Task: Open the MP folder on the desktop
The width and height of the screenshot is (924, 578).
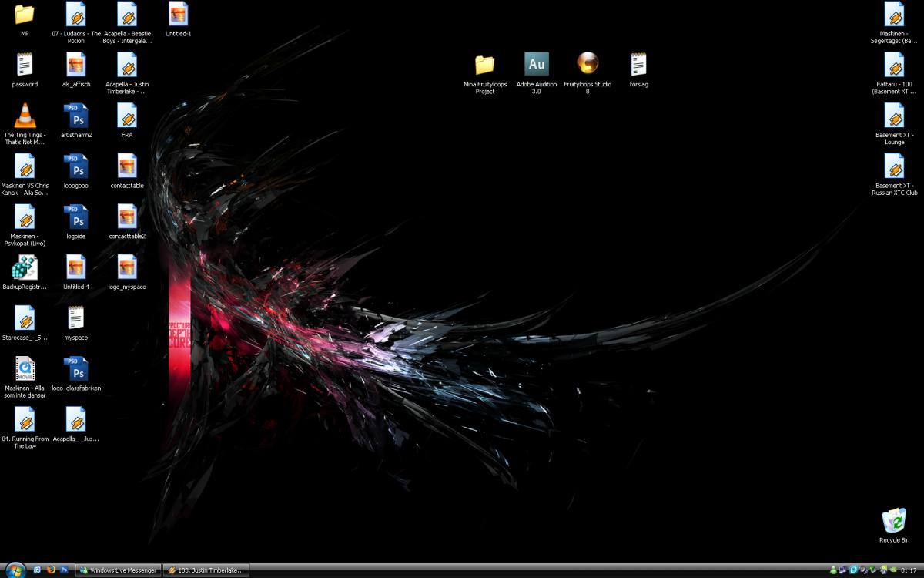Action: pyautogui.click(x=25, y=14)
